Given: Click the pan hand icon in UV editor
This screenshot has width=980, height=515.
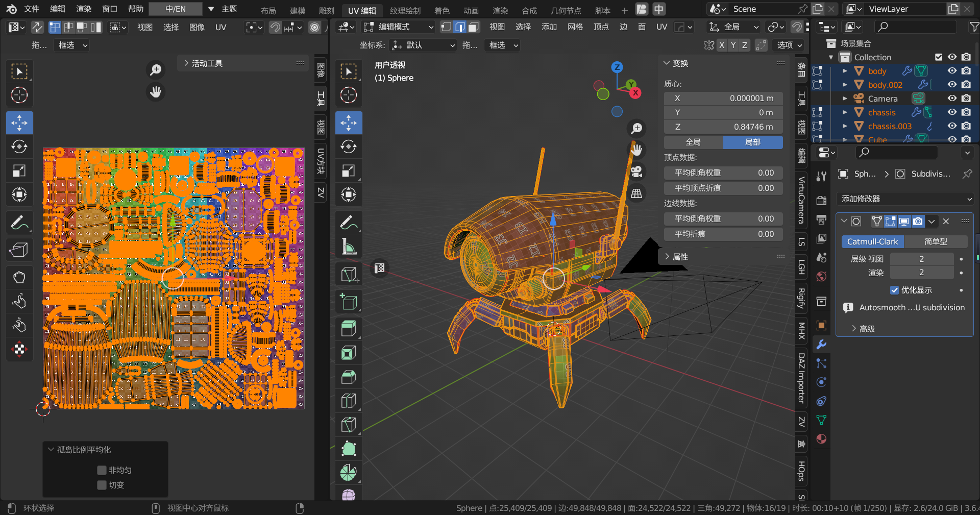Looking at the screenshot, I should click(156, 92).
